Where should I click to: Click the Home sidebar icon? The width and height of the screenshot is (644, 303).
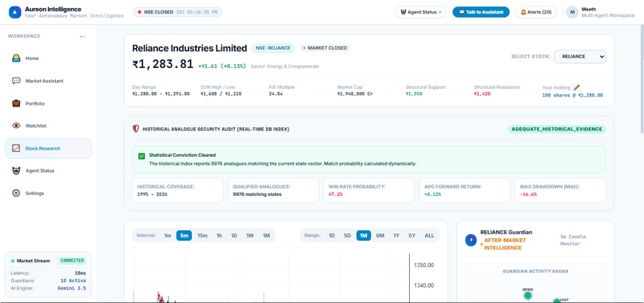(x=16, y=58)
